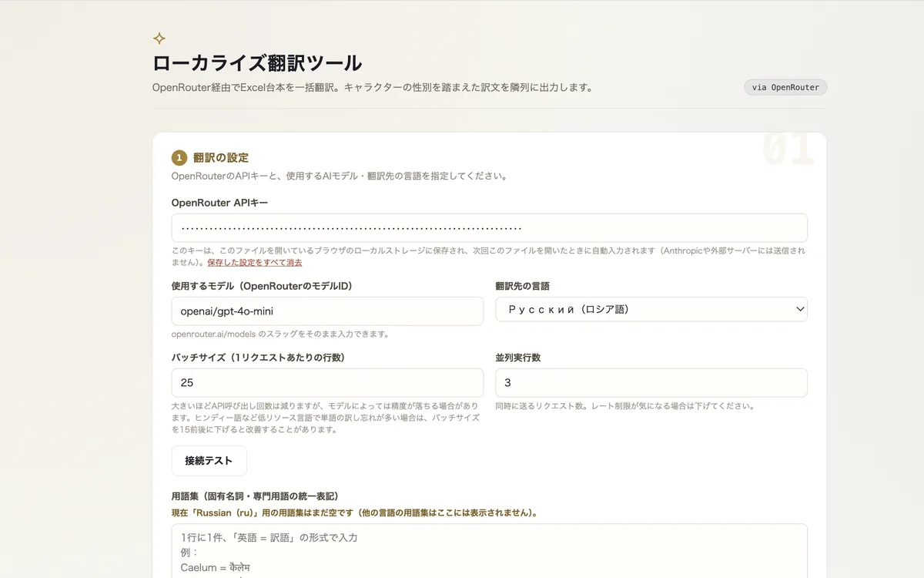This screenshot has width=924, height=578.
Task: Click the sparkle logo icon above title
Action: click(159, 39)
